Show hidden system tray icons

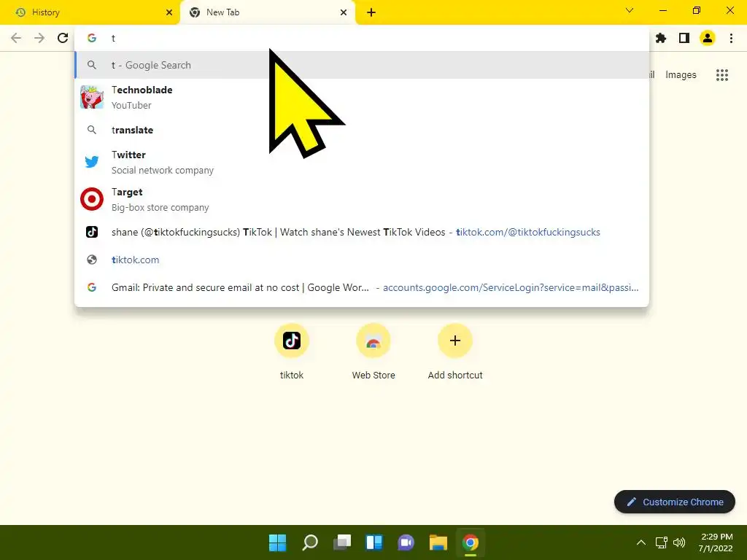pos(641,542)
